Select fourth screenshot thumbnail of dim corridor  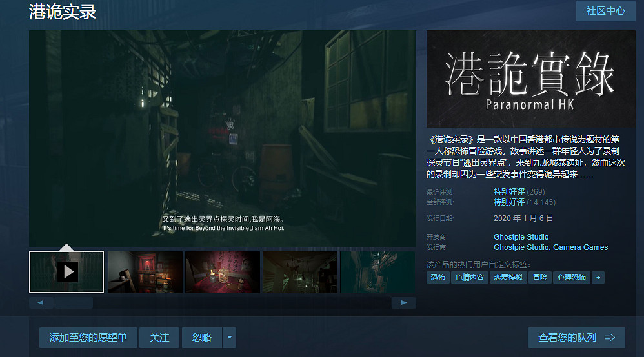click(299, 271)
